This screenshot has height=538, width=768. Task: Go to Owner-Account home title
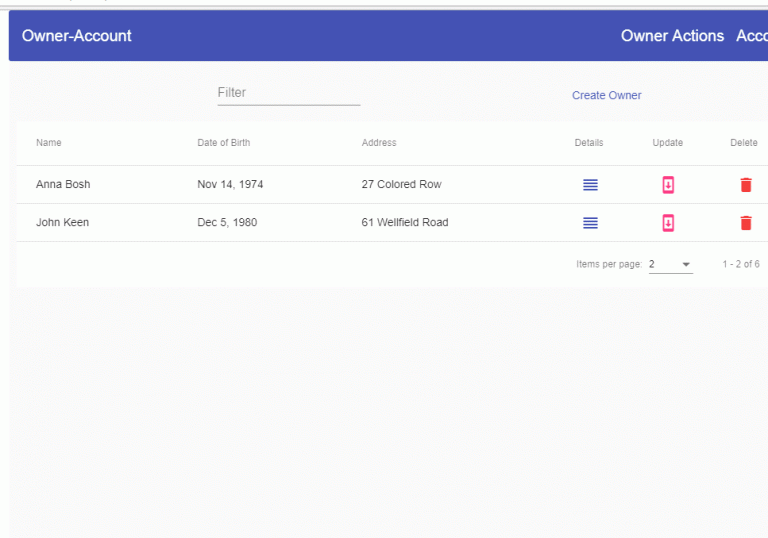[77, 36]
